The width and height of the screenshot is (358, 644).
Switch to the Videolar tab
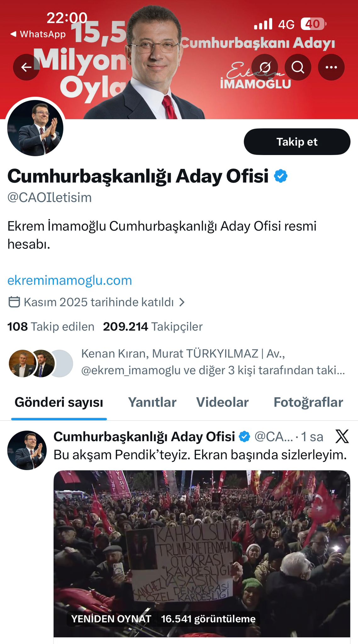(x=222, y=402)
